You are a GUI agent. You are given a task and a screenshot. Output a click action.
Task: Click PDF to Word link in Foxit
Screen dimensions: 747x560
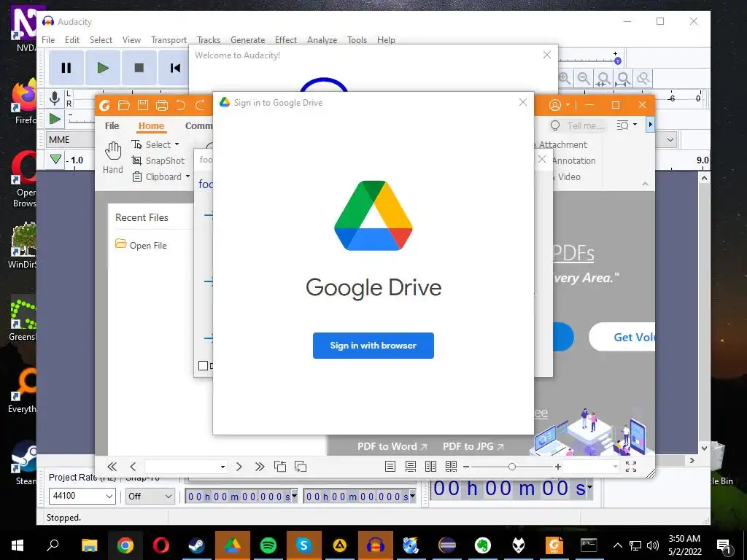tap(392, 447)
